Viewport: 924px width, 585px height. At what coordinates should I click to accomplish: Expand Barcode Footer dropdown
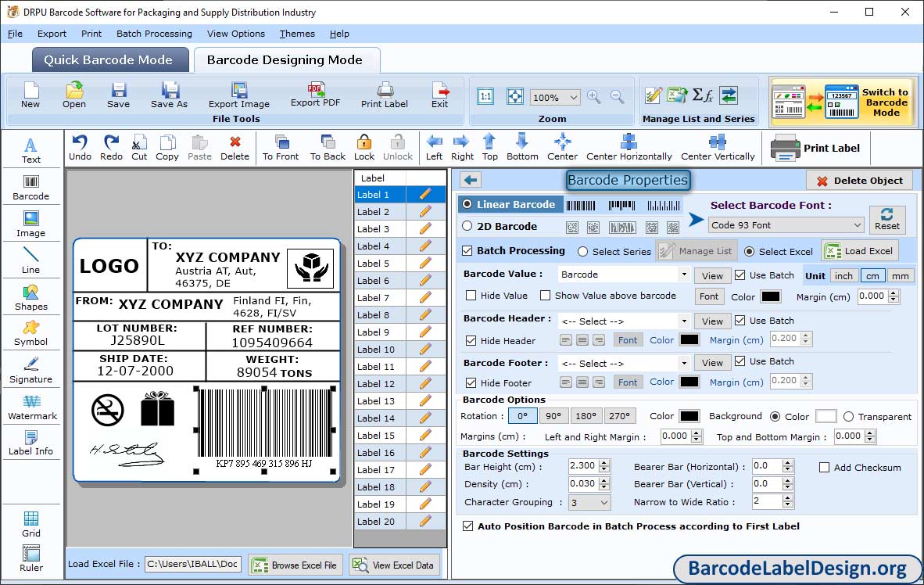point(683,363)
